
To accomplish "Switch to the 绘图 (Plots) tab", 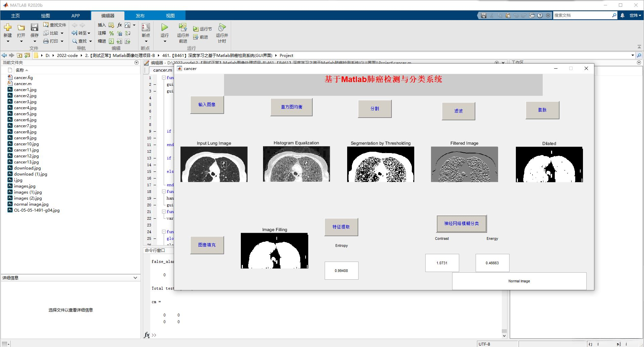I will coord(46,16).
